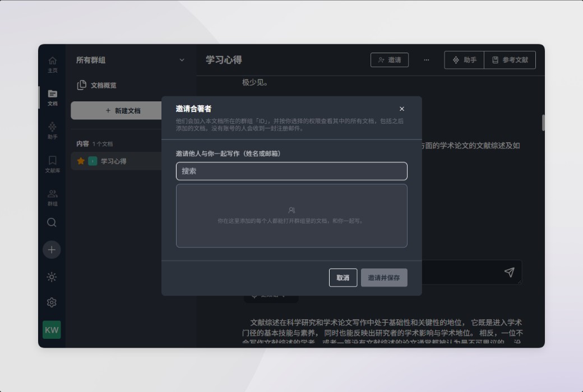Close the 邀请合著者 dialog

pyautogui.click(x=402, y=109)
